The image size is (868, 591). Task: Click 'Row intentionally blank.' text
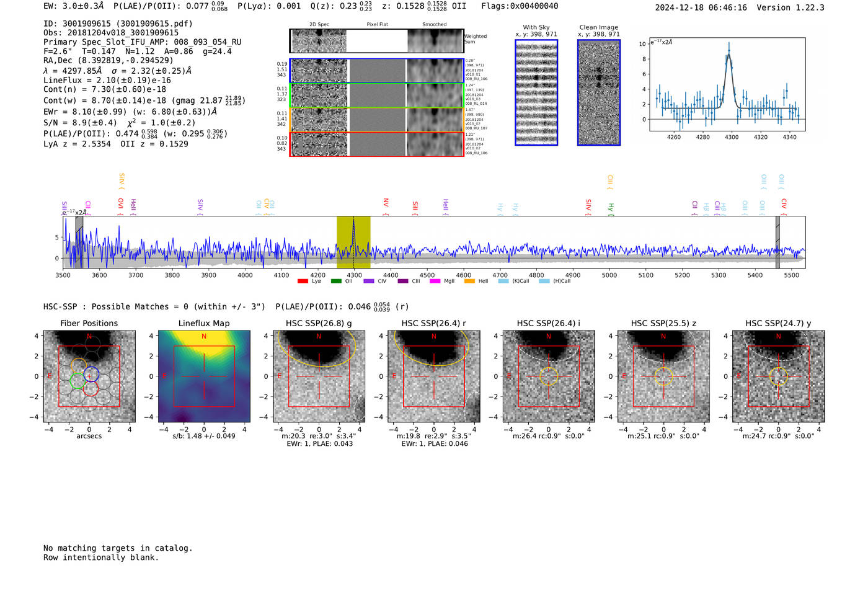[101, 558]
